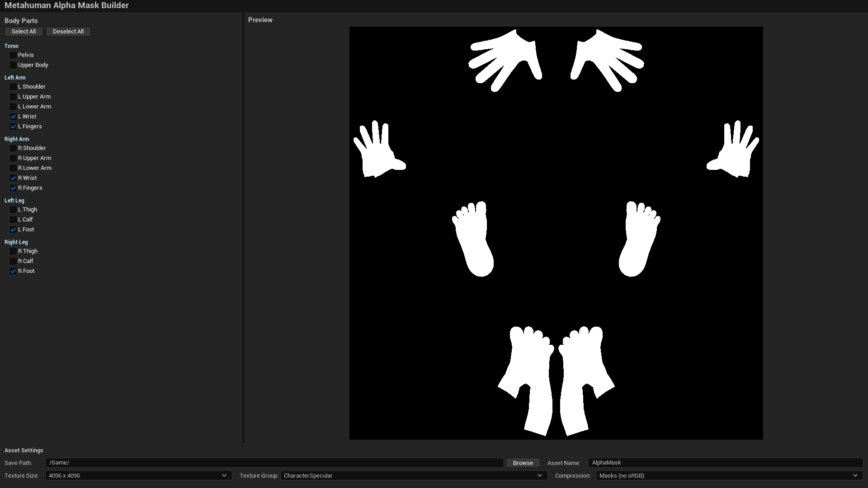Uncheck the L Foot checkbox
Screen dimensions: 868x488
pos(13,230)
